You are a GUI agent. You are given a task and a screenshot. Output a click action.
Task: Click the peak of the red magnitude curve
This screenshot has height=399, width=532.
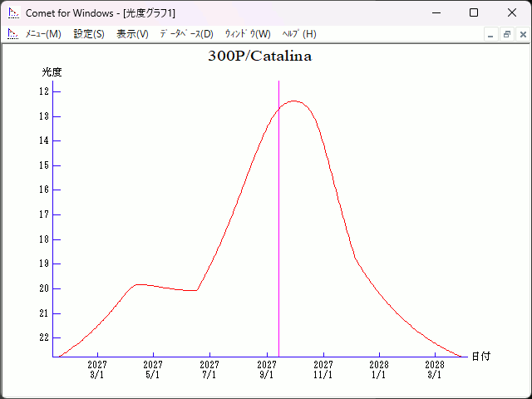[293, 101]
